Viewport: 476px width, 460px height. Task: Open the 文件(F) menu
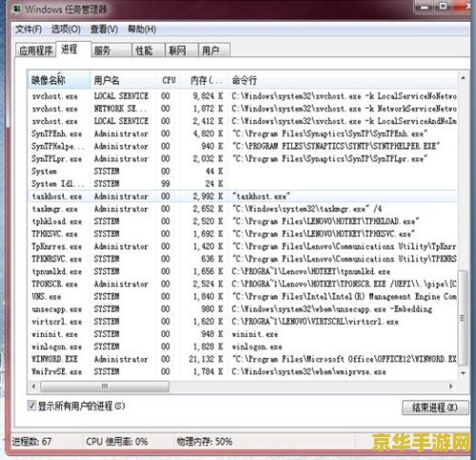[x=29, y=30]
